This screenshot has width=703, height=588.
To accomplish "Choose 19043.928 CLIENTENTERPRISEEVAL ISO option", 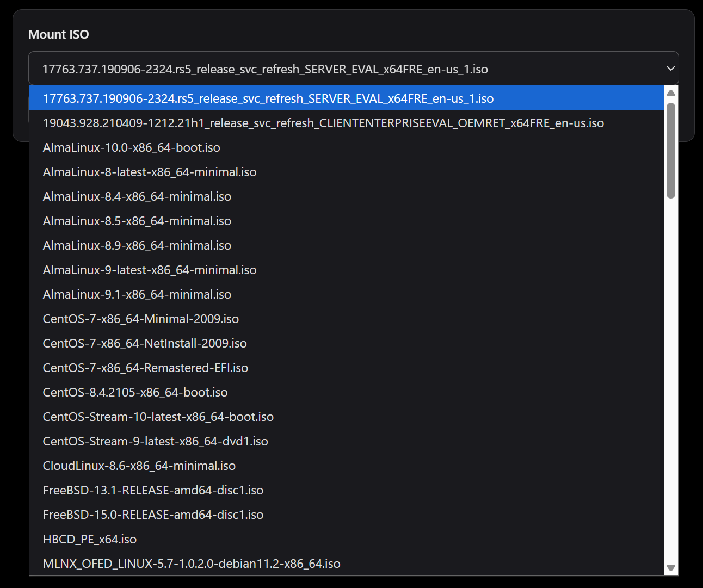I will point(347,123).
